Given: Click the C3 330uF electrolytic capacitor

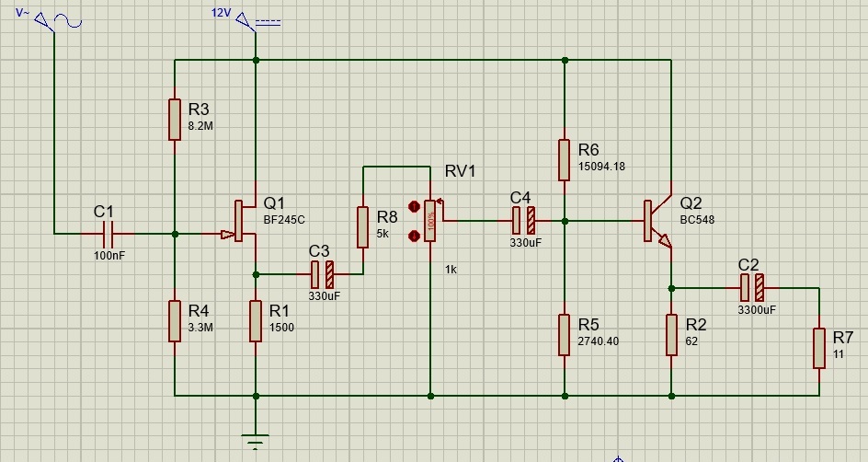Looking at the screenshot, I should (x=322, y=274).
